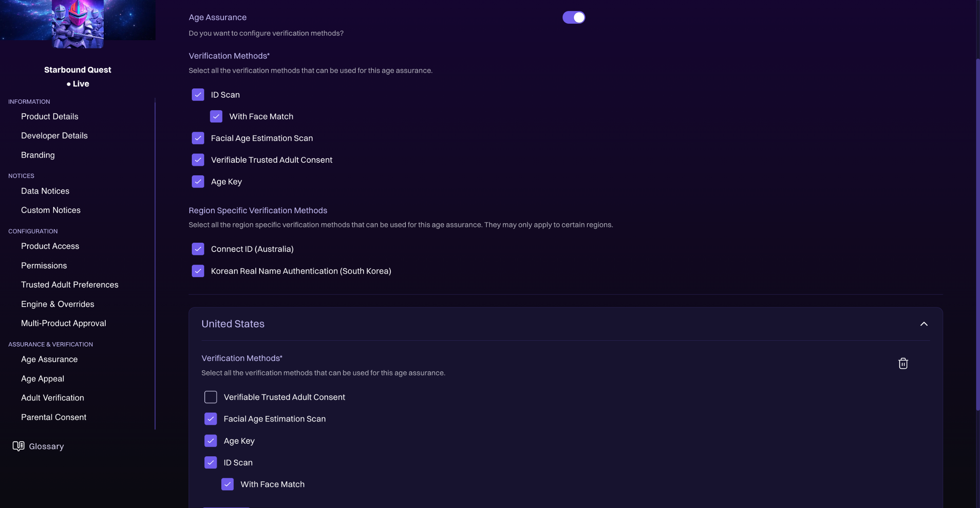The image size is (980, 508).
Task: Turn off the Age Assurance toggle
Action: click(x=573, y=17)
